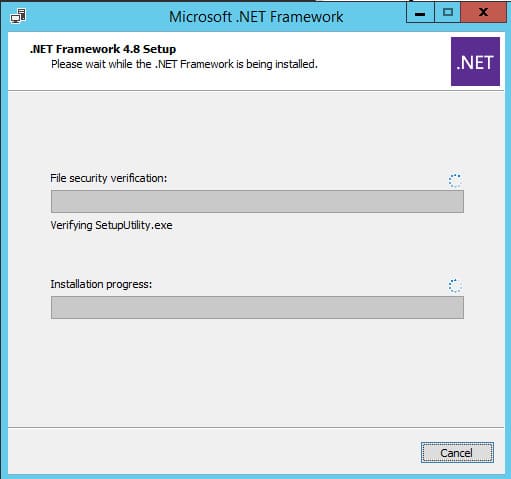Click the spinner beside File security verification
This screenshot has width=511, height=479.
click(455, 180)
